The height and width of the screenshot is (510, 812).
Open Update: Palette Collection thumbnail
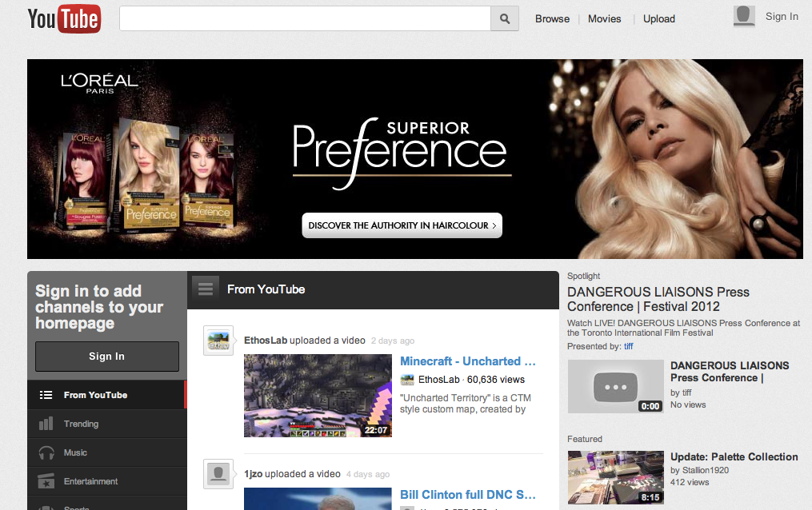pos(615,477)
